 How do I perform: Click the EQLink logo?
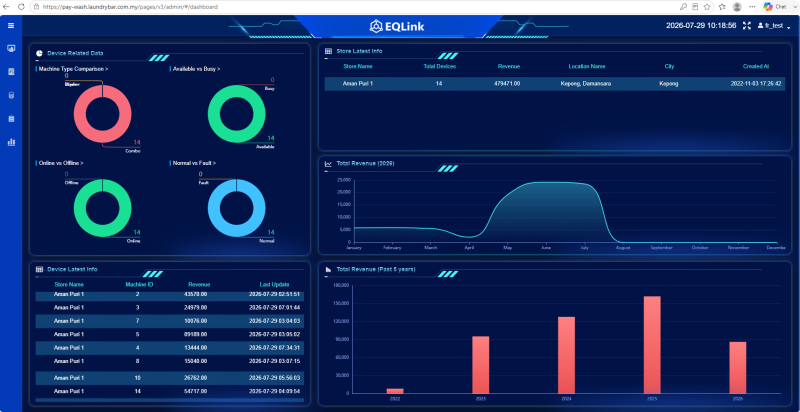397,26
